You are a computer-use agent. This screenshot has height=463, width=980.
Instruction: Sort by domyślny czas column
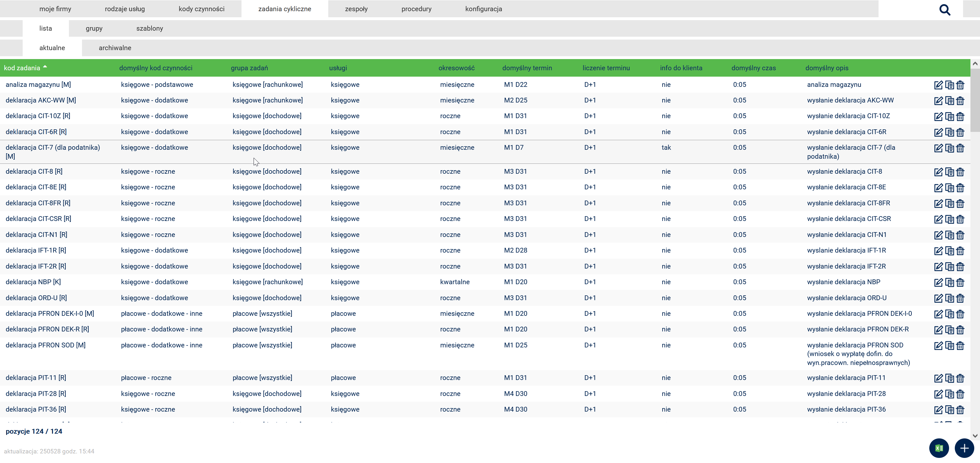pyautogui.click(x=753, y=68)
